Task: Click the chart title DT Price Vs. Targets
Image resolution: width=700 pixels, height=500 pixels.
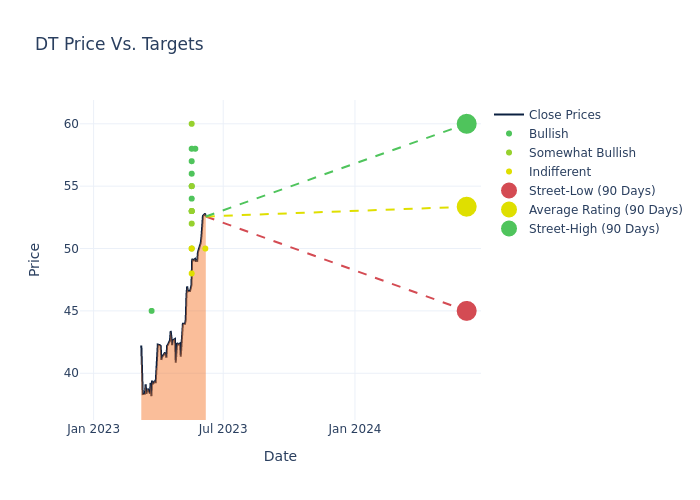Action: (x=119, y=44)
